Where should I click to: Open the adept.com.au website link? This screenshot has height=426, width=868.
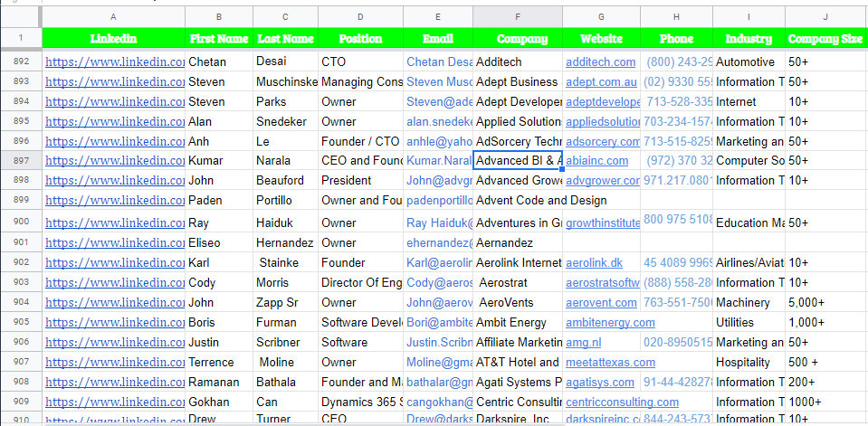tap(601, 82)
